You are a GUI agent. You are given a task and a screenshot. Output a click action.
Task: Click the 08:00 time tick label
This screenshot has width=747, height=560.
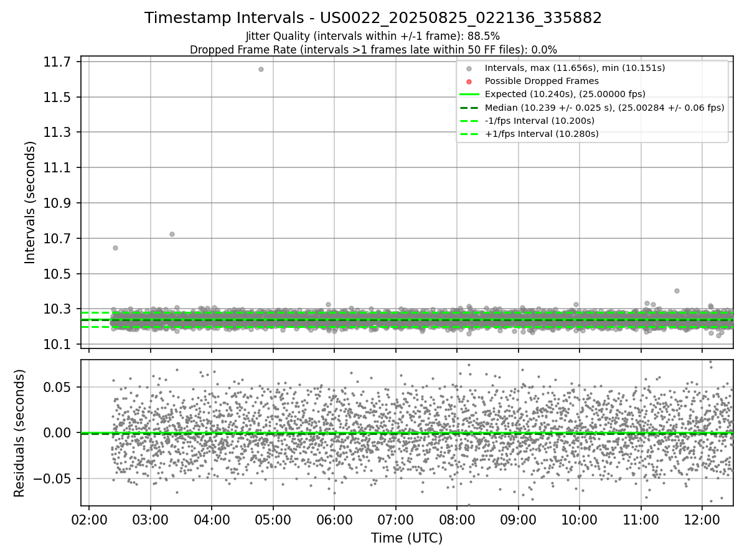click(x=457, y=520)
